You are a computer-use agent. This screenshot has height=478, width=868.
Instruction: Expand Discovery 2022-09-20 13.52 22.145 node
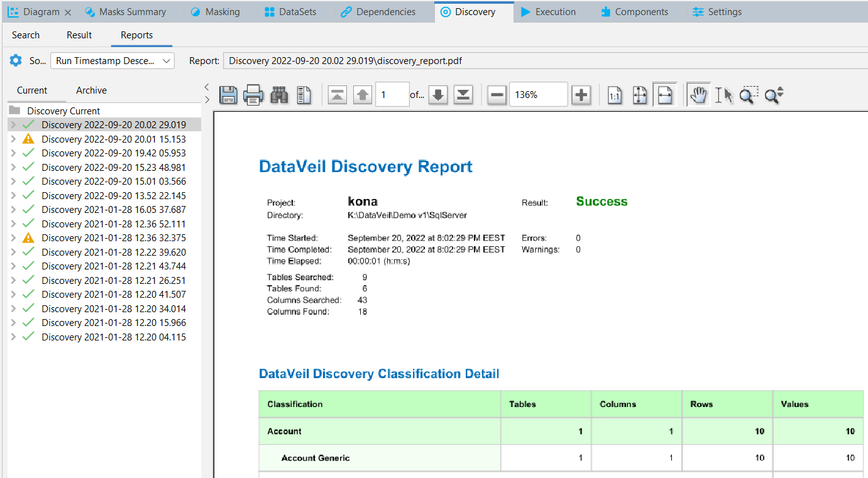(13, 195)
